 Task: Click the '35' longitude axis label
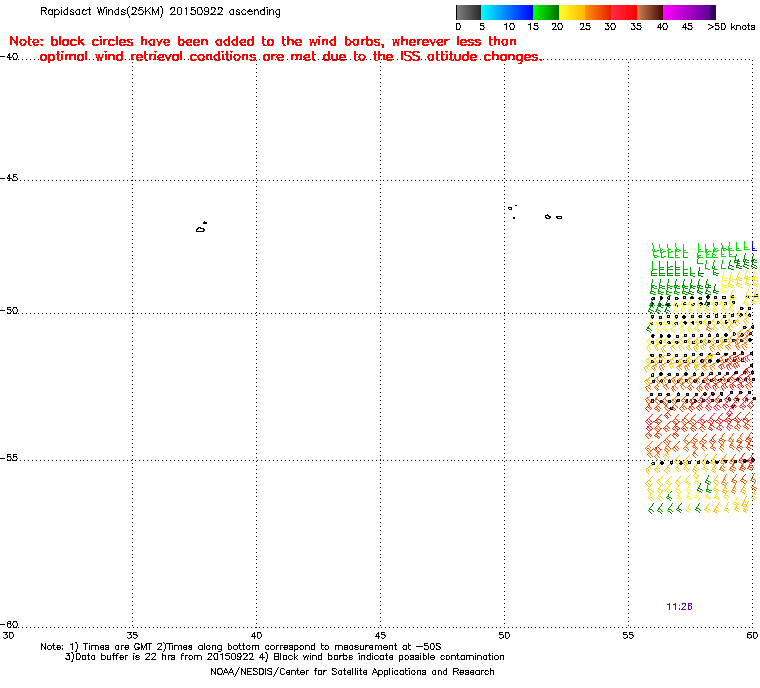(x=132, y=635)
